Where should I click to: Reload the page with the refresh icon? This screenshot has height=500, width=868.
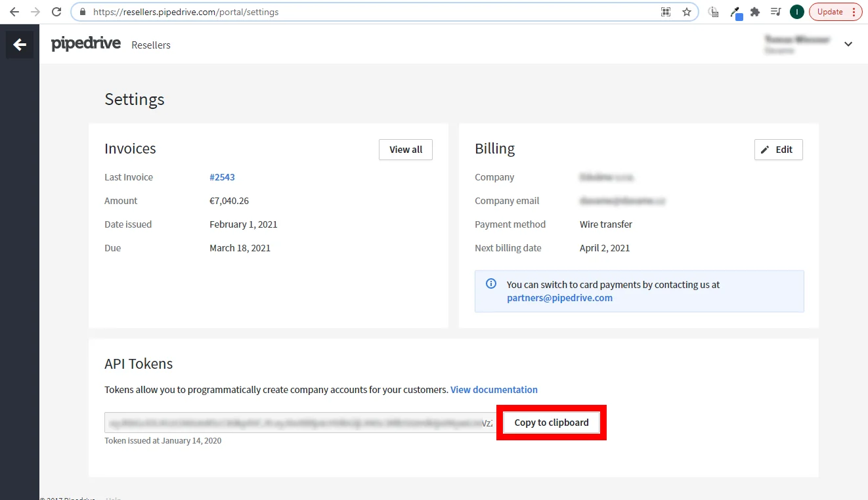click(57, 12)
